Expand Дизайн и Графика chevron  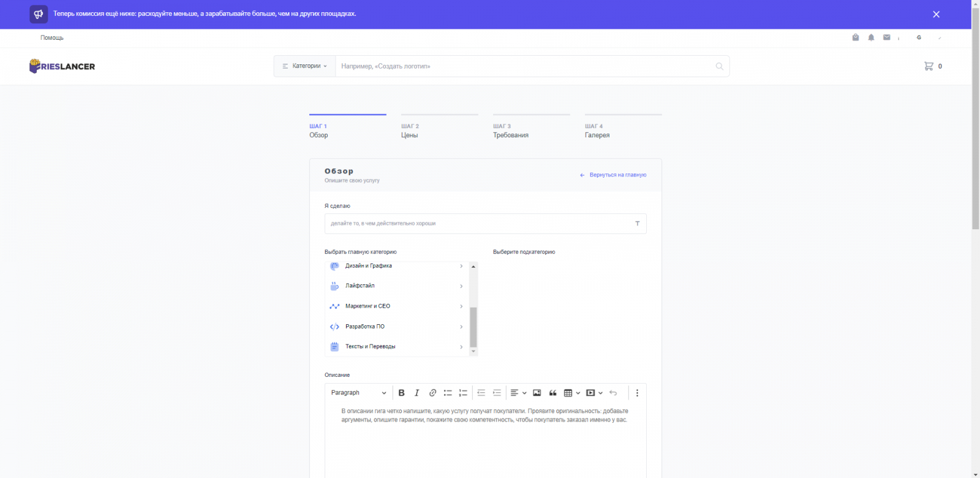point(461,266)
